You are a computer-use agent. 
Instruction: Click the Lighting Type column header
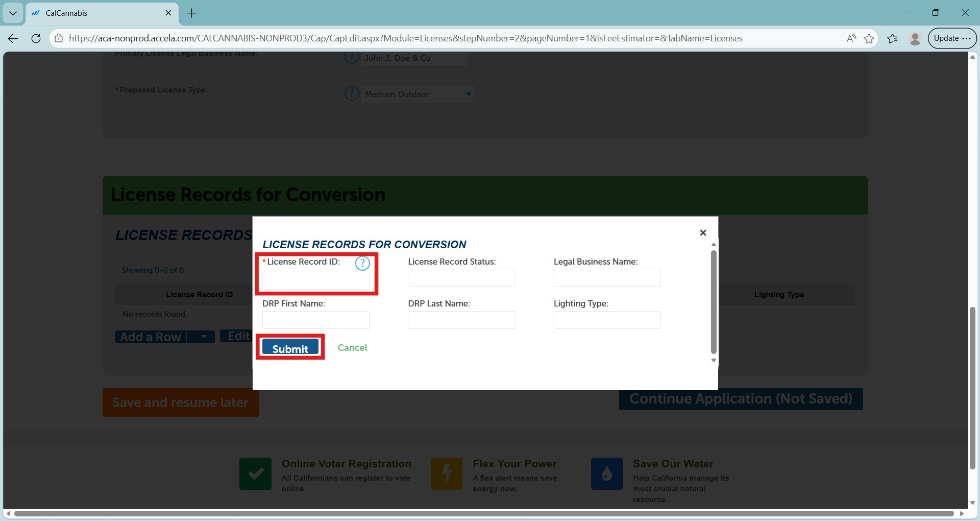click(779, 295)
